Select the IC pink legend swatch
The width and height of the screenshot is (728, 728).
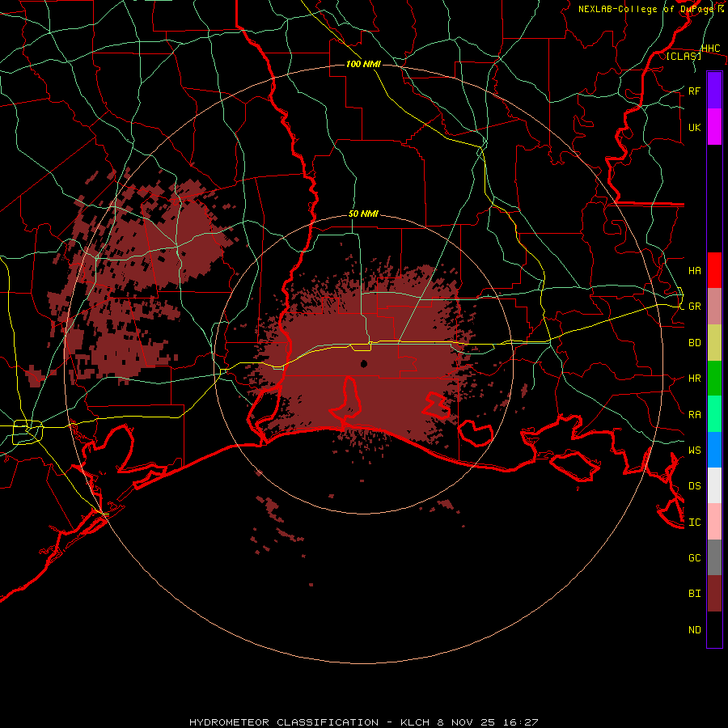(x=714, y=522)
